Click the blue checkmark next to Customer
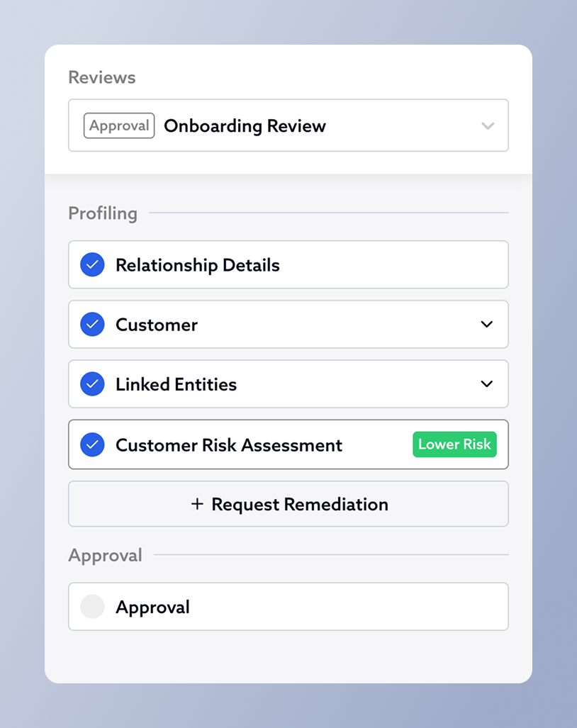Viewport: 577px width, 728px height. point(92,325)
